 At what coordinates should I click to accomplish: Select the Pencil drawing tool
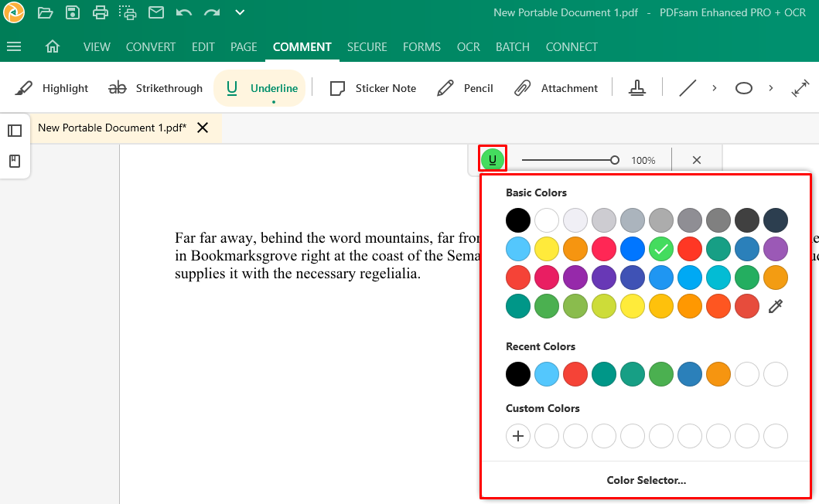pyautogui.click(x=465, y=88)
